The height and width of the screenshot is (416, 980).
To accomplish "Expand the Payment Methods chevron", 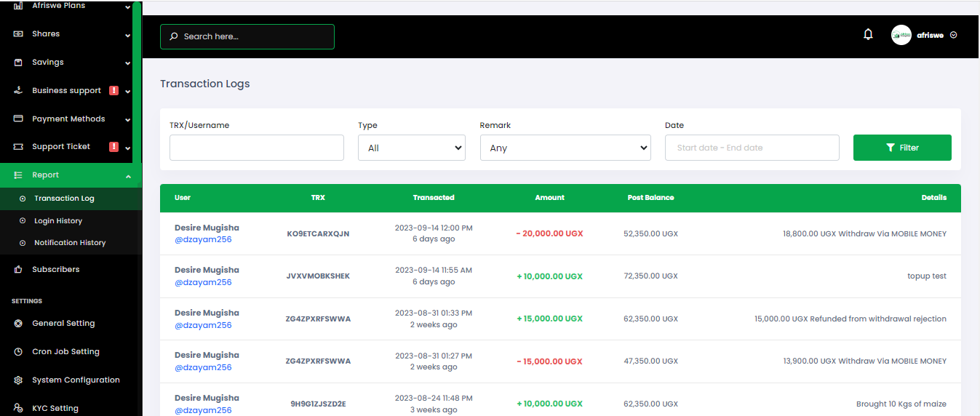I will (128, 120).
